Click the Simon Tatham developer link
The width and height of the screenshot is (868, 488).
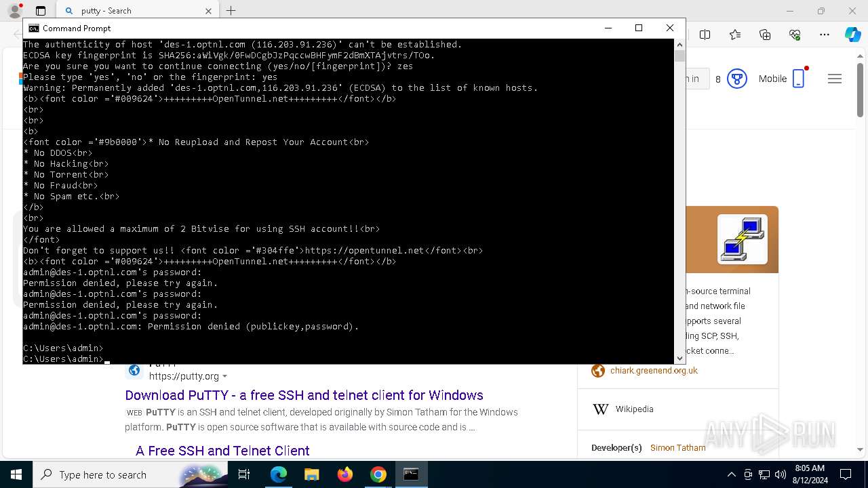(677, 447)
